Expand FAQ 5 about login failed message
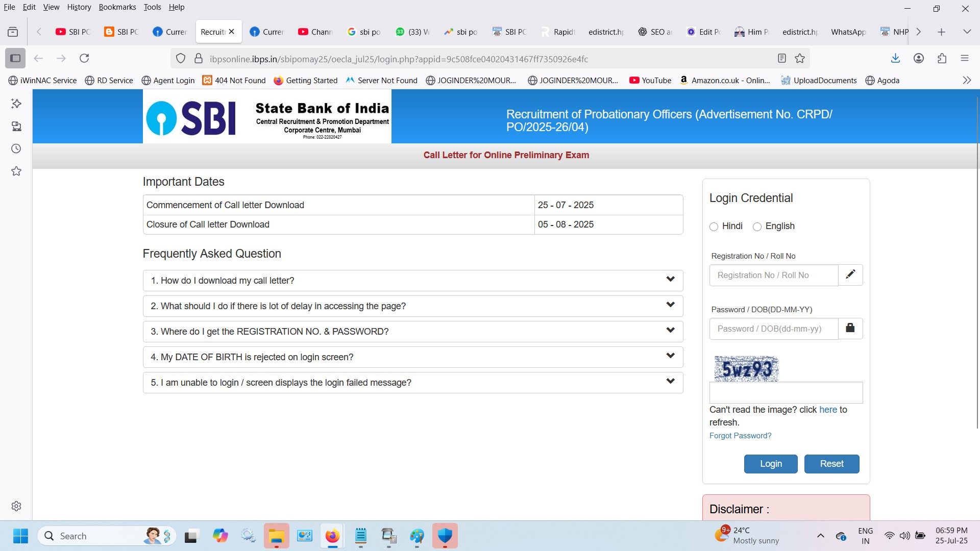The height and width of the screenshot is (551, 980). tap(413, 383)
